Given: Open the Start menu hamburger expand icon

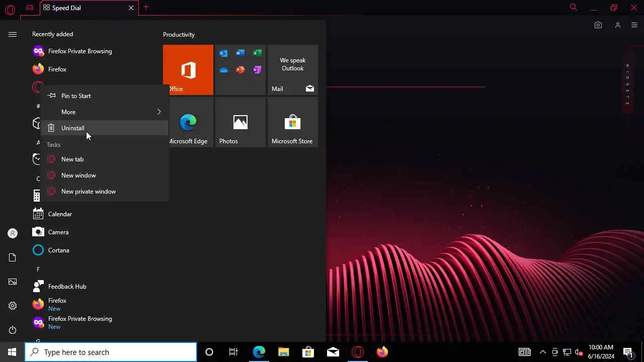Looking at the screenshot, I should click(x=13, y=34).
